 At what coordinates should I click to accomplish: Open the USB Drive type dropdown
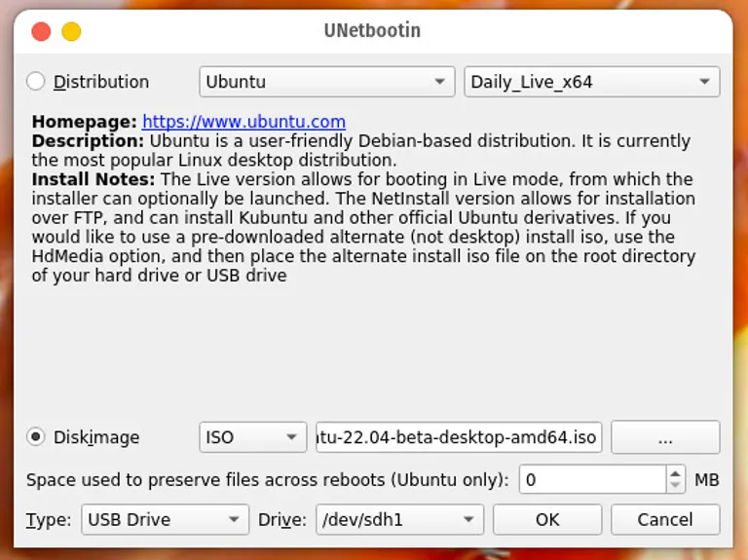(165, 519)
